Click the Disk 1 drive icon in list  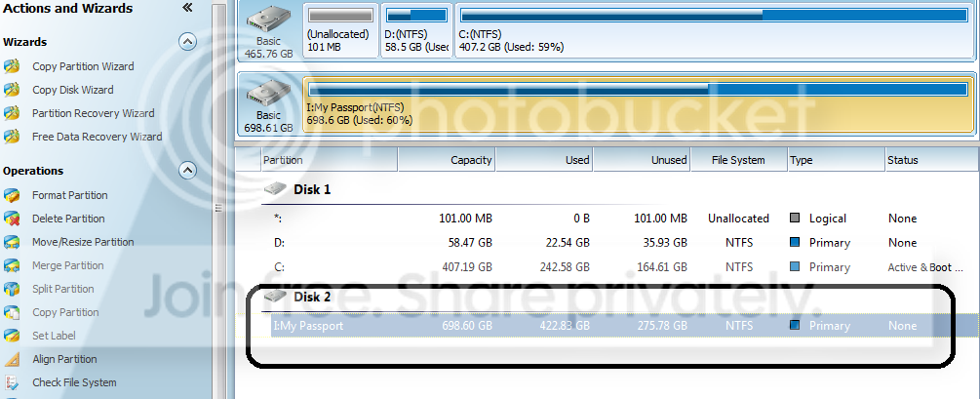click(275, 189)
